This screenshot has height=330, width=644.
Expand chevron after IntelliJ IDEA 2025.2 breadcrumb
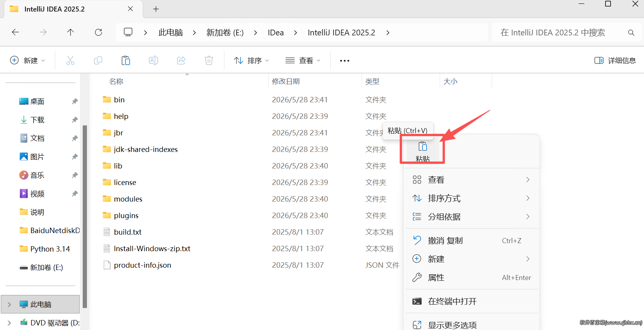pos(388,33)
